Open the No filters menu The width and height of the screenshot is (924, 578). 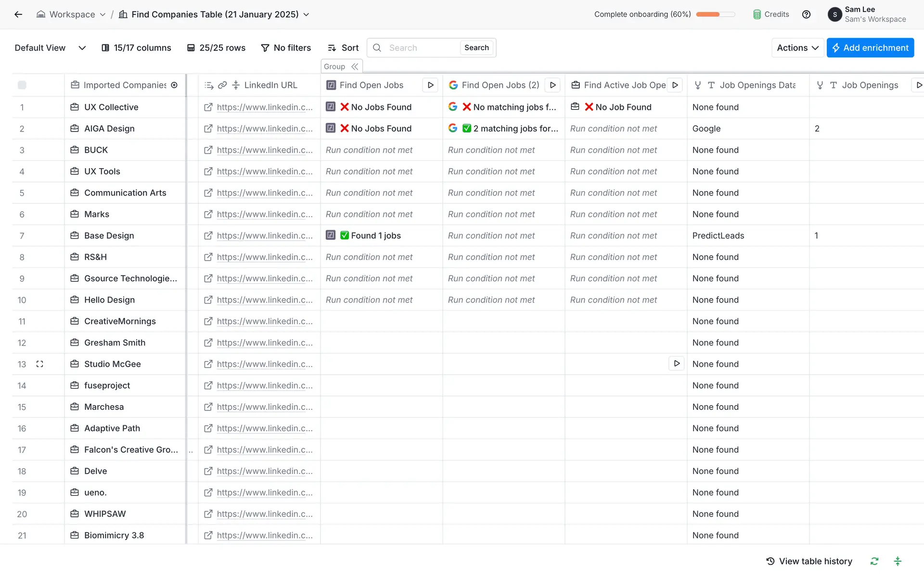(286, 48)
